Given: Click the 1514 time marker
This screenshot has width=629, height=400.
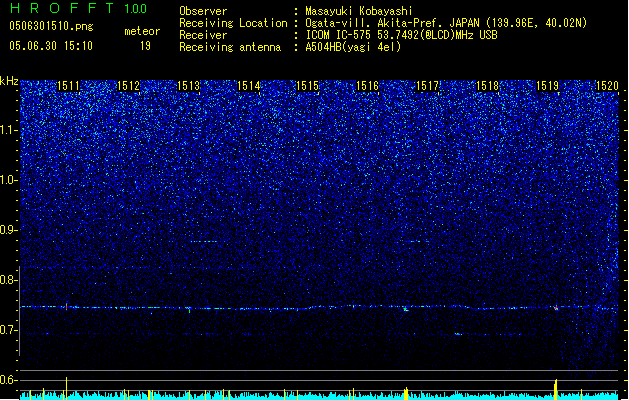Looking at the screenshot, I should (x=248, y=86).
